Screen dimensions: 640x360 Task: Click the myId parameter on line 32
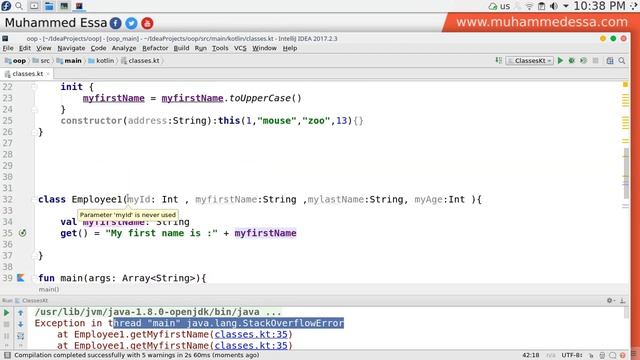coord(139,199)
